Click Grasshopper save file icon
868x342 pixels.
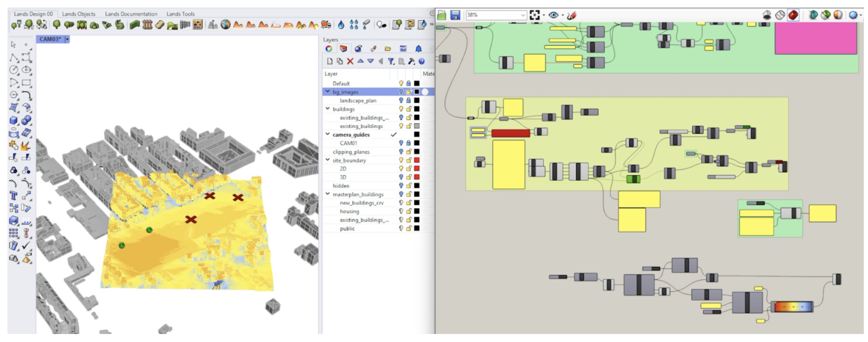(455, 15)
